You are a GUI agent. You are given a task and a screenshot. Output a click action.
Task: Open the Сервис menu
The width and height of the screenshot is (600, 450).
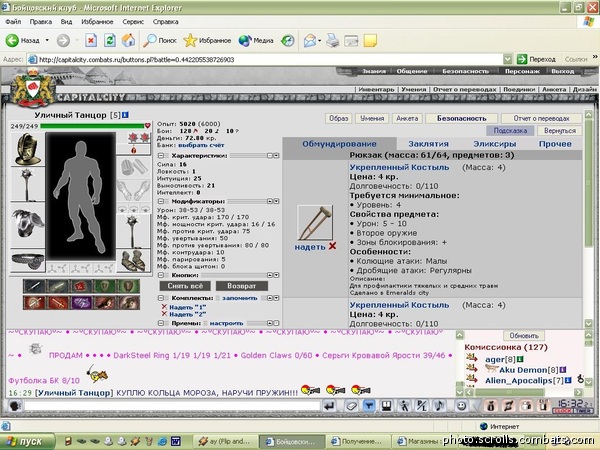point(133,22)
